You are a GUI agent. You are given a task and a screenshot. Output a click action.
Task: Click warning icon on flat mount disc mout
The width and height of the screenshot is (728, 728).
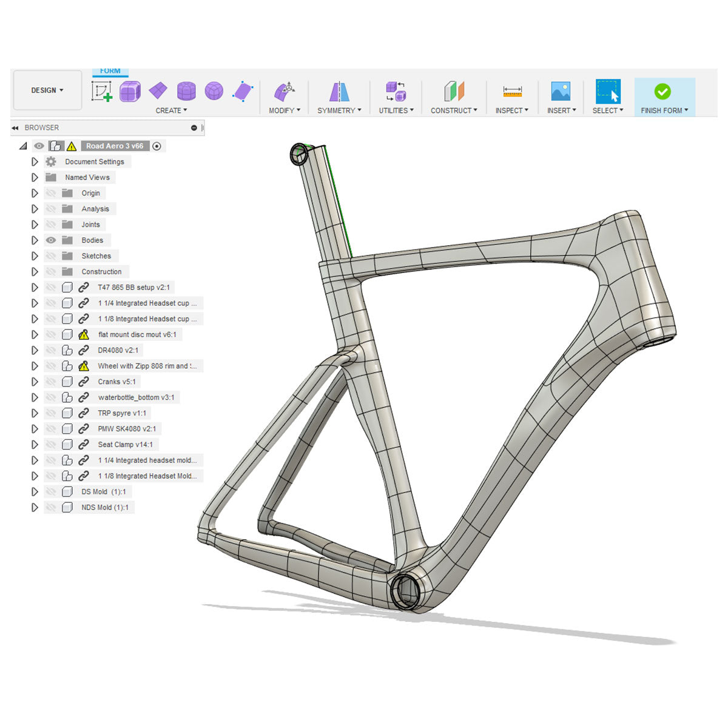click(84, 334)
